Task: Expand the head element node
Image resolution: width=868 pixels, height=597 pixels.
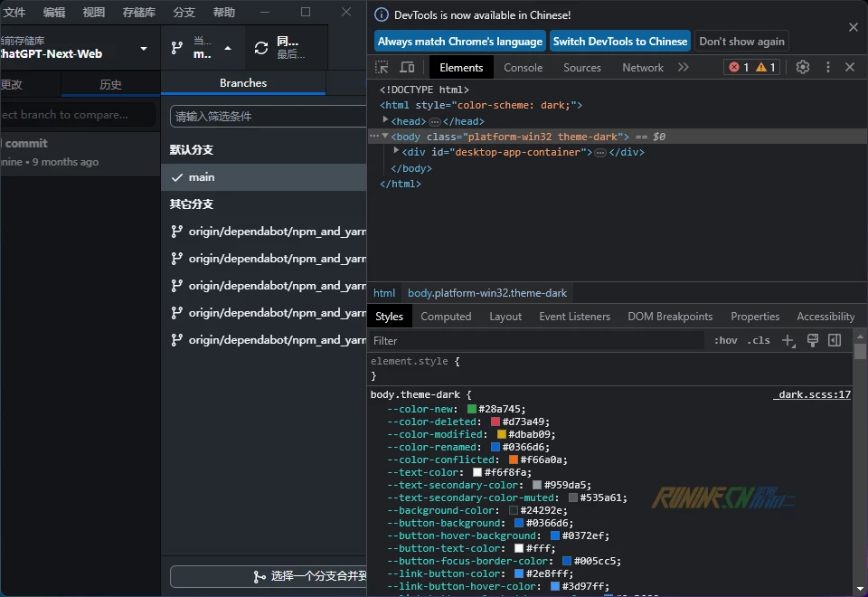Action: (386, 120)
